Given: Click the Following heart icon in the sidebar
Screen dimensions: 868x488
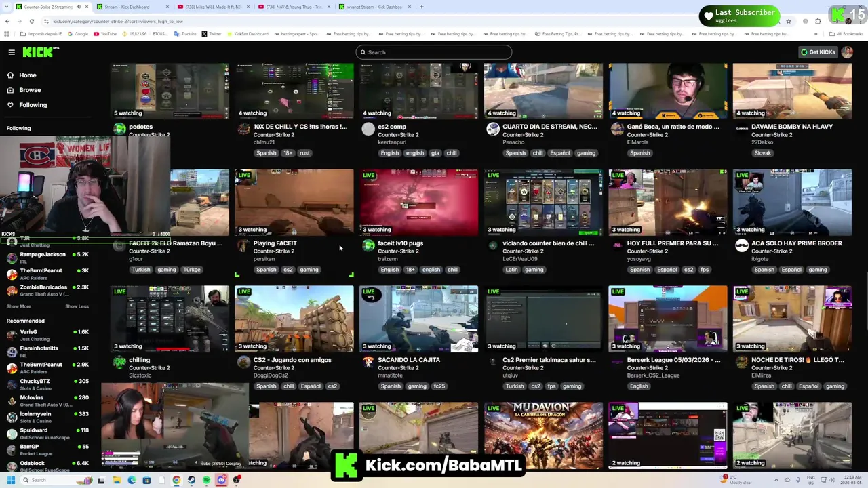Looking at the screenshot, I should 10,105.
